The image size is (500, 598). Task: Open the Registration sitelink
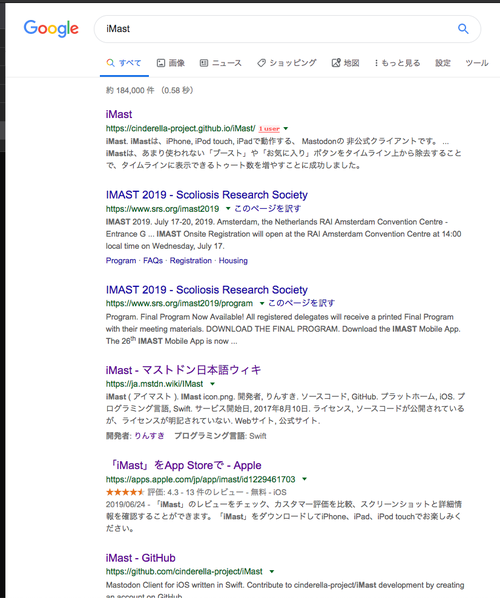click(191, 260)
